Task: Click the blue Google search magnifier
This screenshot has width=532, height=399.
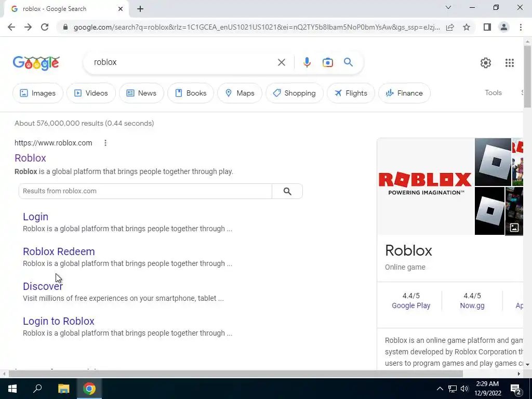Action: (x=348, y=62)
